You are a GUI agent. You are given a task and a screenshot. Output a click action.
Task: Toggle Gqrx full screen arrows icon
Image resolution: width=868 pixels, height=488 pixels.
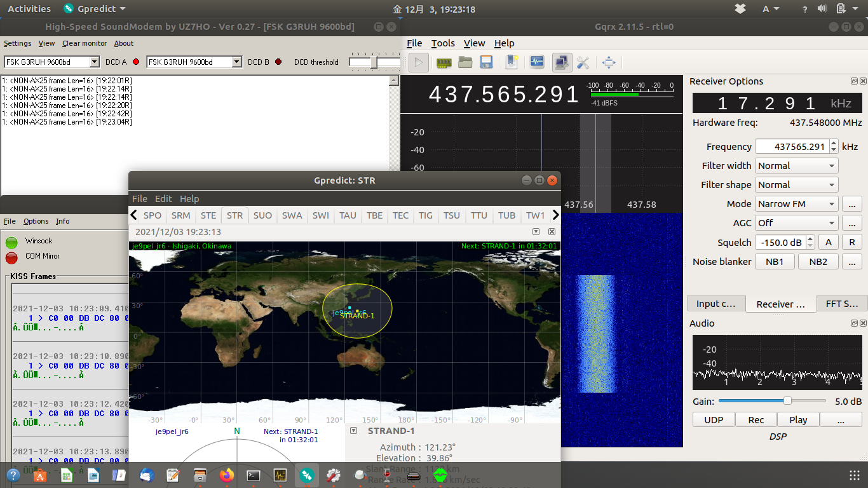pyautogui.click(x=609, y=62)
